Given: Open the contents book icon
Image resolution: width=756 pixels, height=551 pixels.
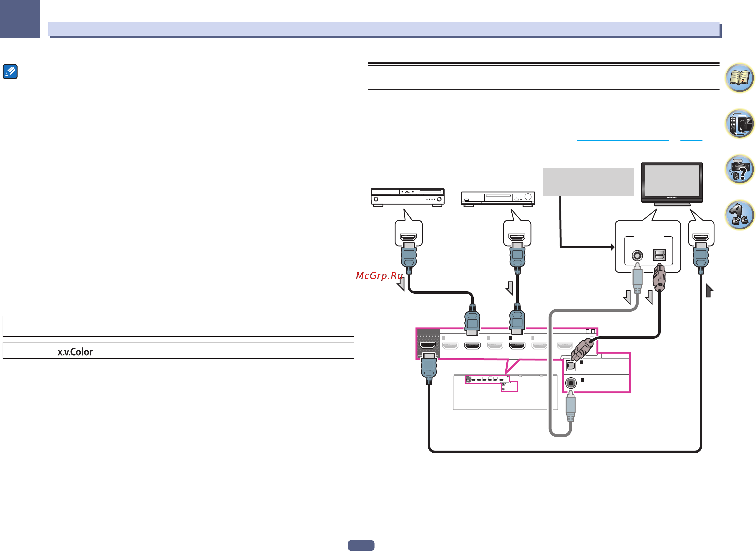Looking at the screenshot, I should [739, 78].
